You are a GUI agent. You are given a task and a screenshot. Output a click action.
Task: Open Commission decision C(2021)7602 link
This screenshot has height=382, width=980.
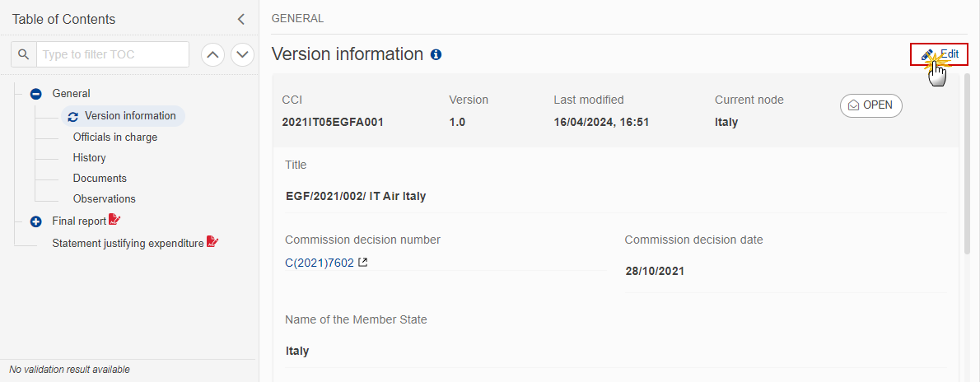pyautogui.click(x=320, y=263)
